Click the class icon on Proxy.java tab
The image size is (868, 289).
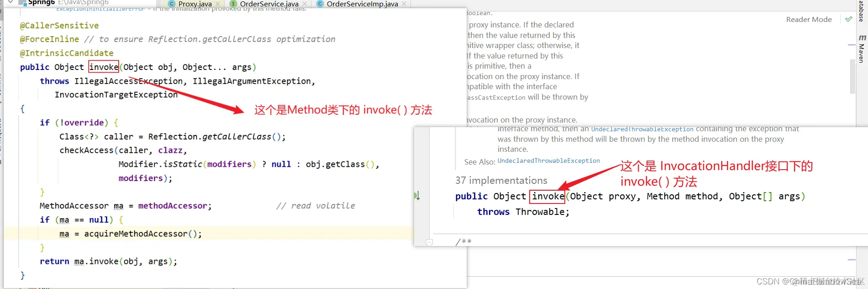(x=172, y=4)
